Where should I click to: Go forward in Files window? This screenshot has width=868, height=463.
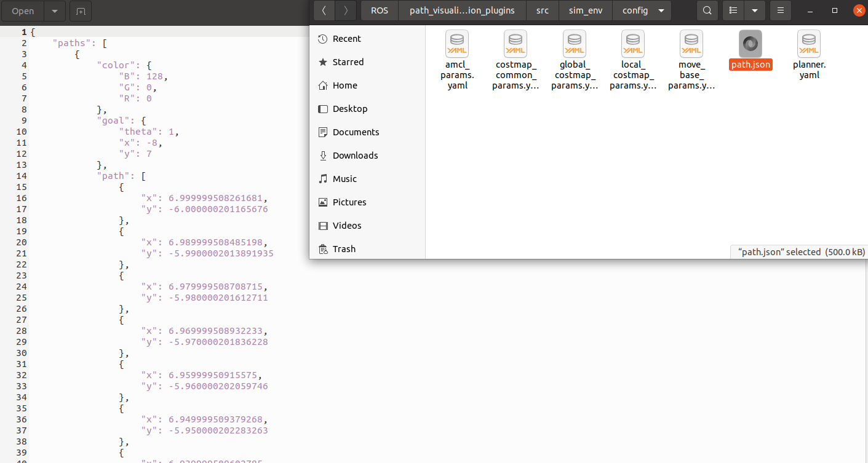346,10
